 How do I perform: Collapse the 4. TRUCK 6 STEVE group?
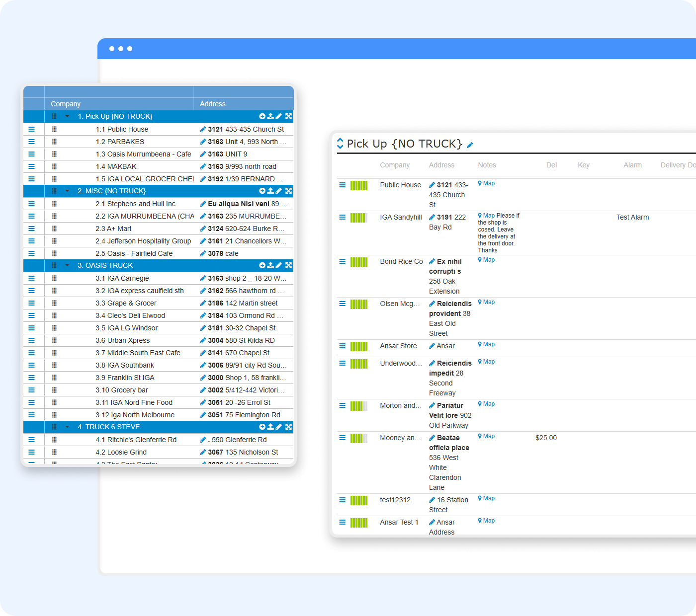click(67, 427)
